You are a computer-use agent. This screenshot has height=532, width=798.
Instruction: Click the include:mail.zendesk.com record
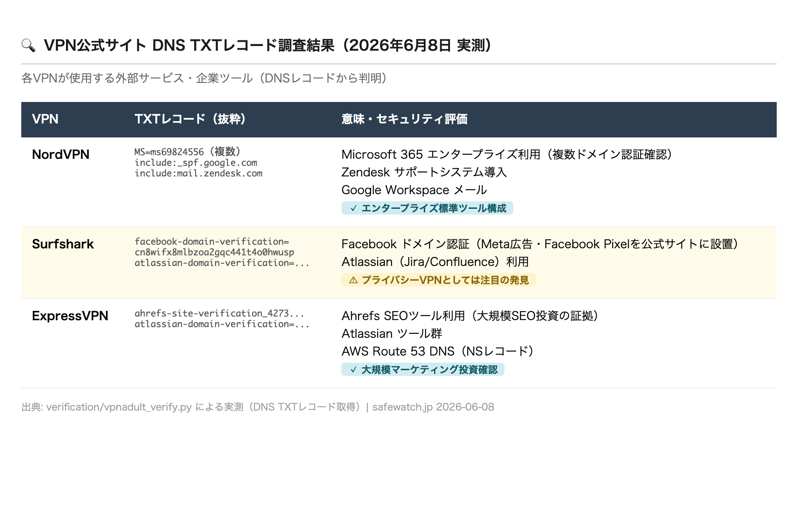[199, 173]
